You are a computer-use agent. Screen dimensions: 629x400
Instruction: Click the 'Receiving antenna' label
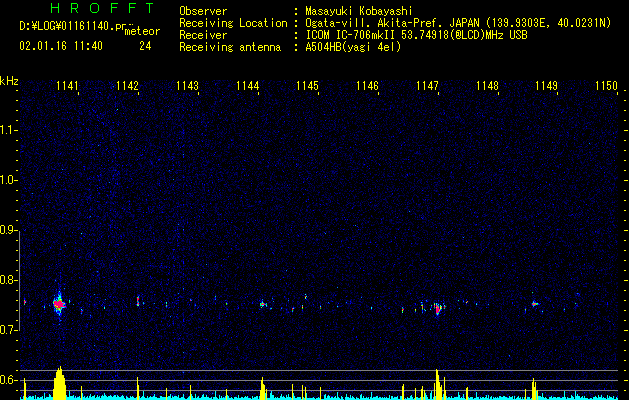(x=230, y=47)
